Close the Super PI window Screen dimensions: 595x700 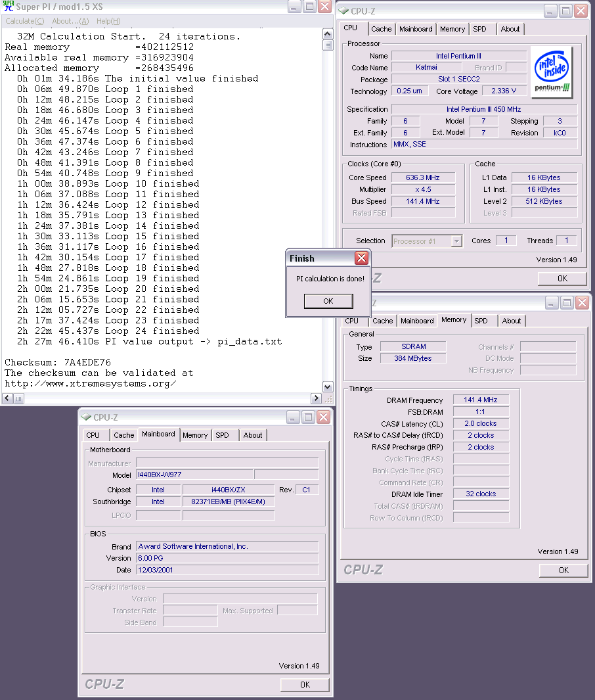[x=325, y=7]
